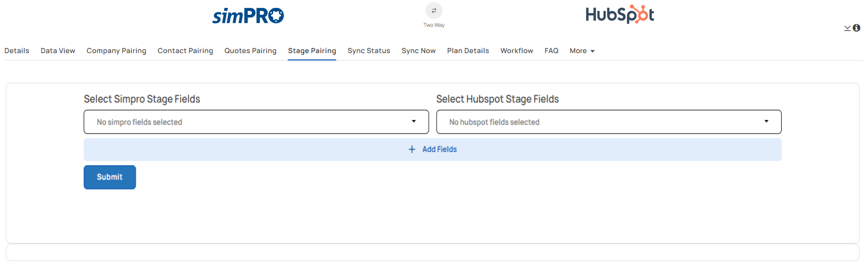Click the download arrow icon beside info
Viewport: 868px width, 274px height.
point(847,28)
